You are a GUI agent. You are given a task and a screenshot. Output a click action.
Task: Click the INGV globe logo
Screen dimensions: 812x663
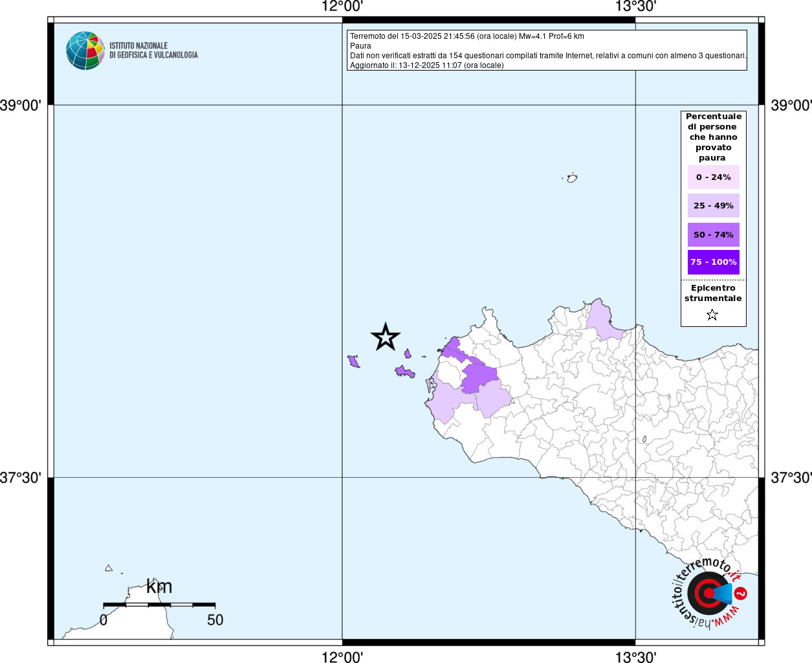coord(85,51)
